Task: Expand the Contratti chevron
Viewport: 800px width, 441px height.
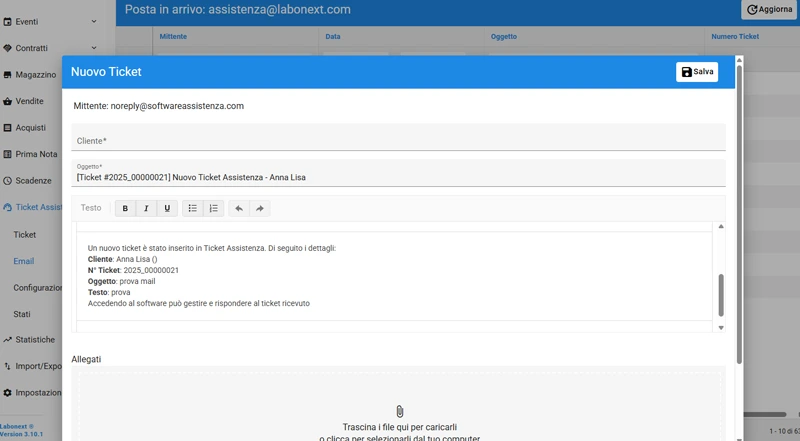Action: [94, 48]
